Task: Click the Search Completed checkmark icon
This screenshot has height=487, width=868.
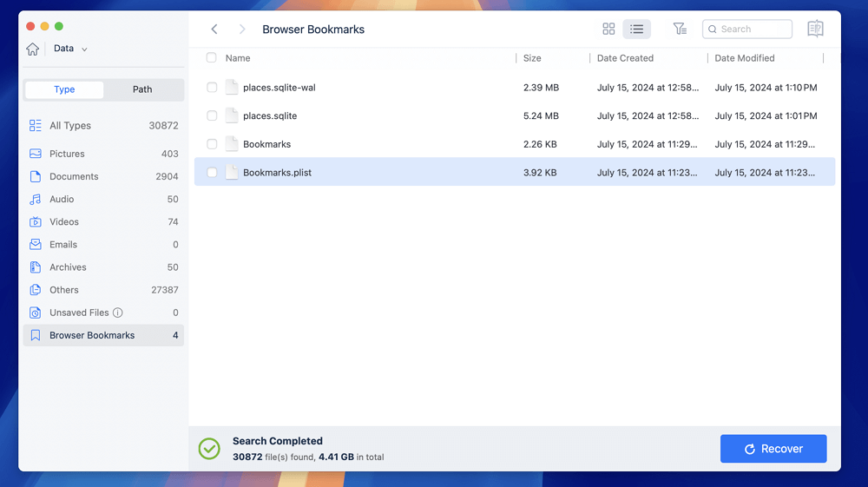Action: coord(209,449)
